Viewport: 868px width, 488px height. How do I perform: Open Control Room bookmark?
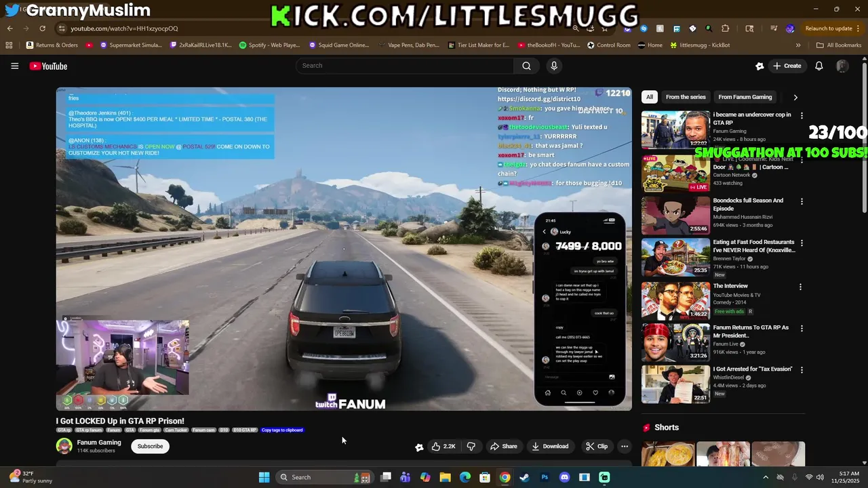click(609, 45)
